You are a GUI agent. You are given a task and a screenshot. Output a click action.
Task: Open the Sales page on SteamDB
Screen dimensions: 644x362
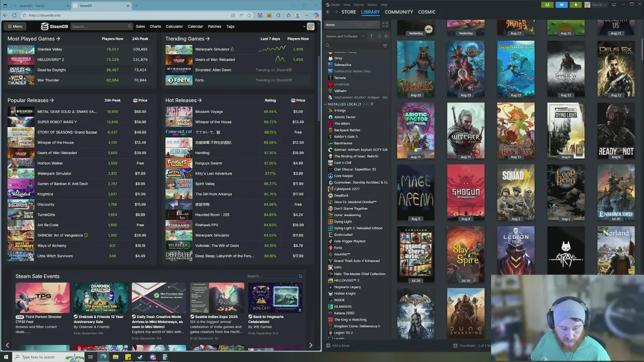(140, 27)
